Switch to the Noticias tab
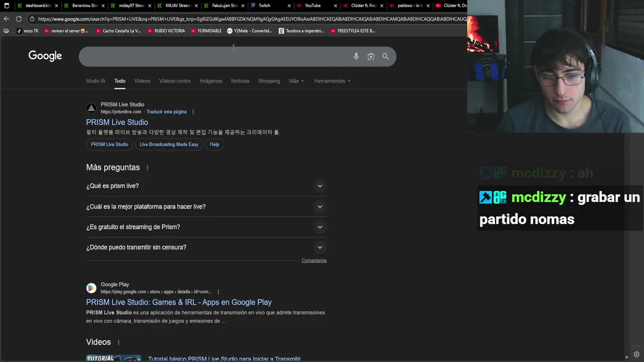 [x=240, y=81]
